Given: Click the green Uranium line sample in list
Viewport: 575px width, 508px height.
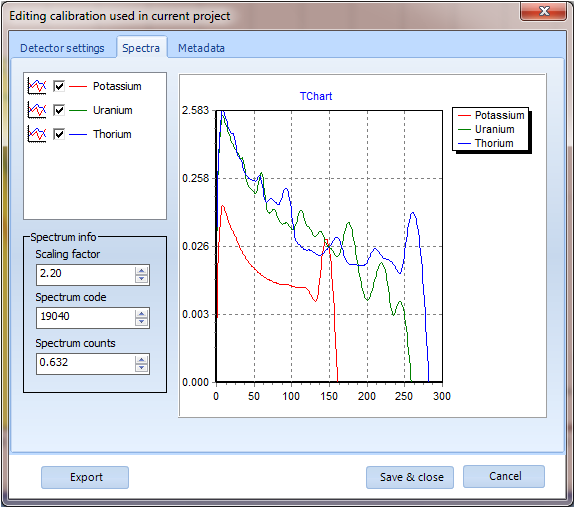Looking at the screenshot, I should [x=78, y=110].
